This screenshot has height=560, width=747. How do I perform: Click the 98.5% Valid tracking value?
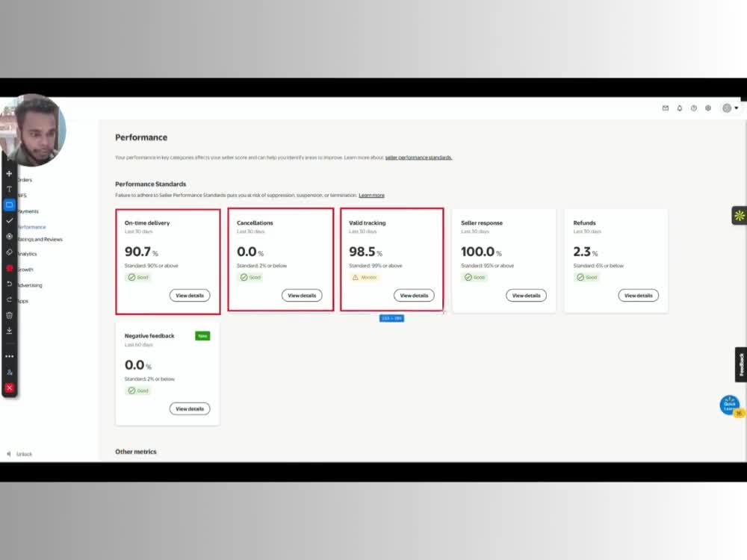(x=365, y=252)
